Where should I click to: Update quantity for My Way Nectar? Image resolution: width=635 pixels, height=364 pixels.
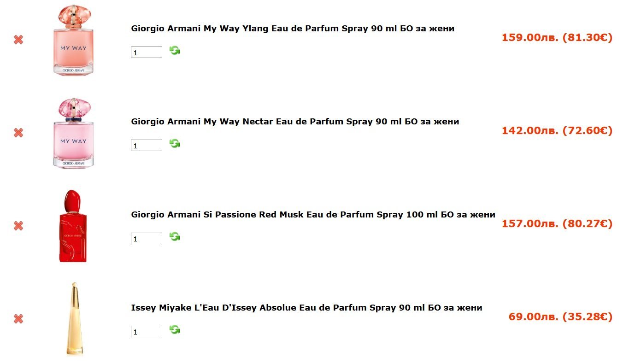(175, 143)
